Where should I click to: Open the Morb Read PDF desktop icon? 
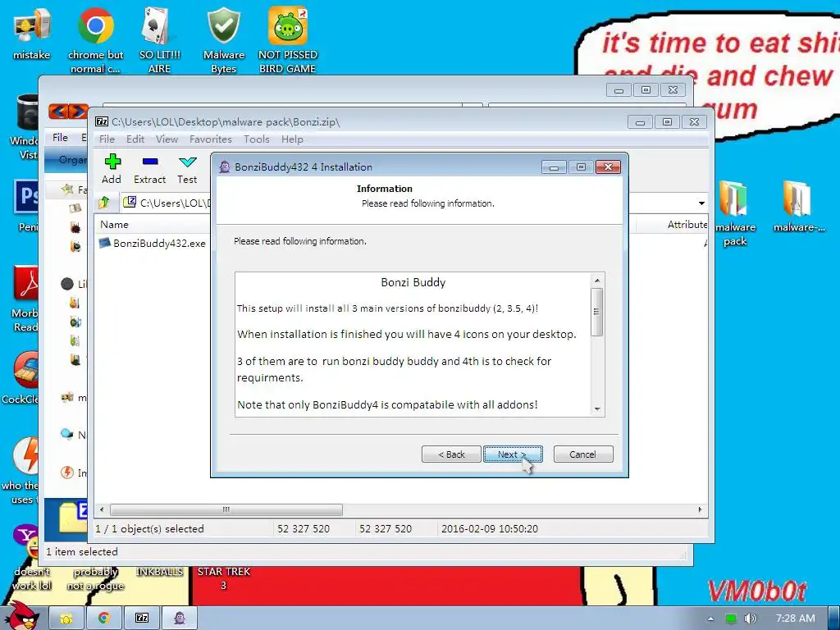coord(25,299)
